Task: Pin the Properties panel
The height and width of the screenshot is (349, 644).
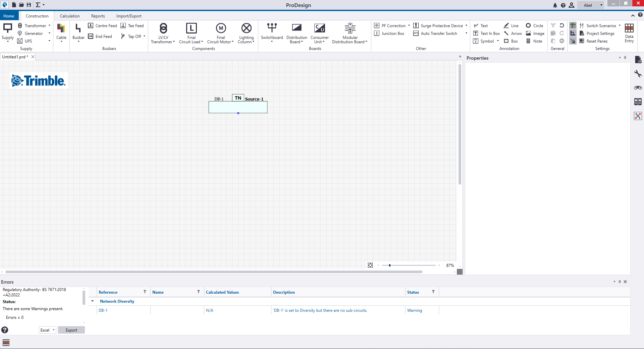Action: 625,58
